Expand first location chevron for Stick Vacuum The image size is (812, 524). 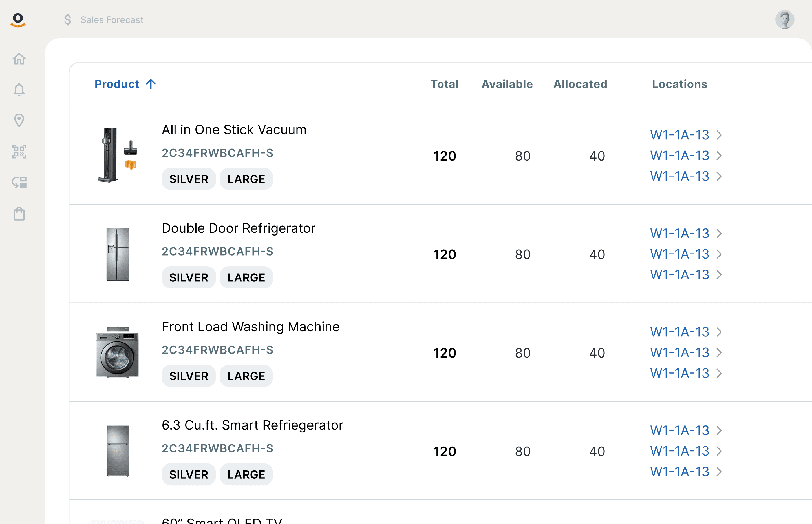pos(719,135)
